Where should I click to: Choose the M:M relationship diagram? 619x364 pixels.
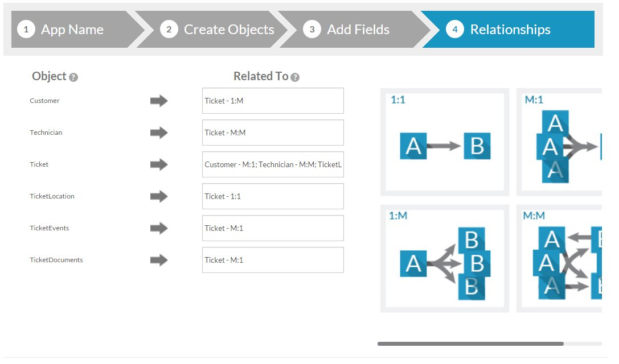(x=561, y=259)
